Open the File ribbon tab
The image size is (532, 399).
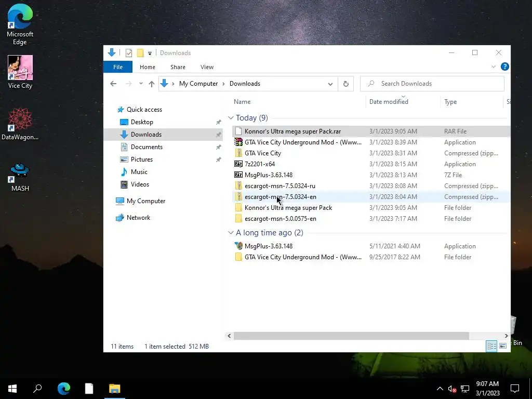coord(118,67)
